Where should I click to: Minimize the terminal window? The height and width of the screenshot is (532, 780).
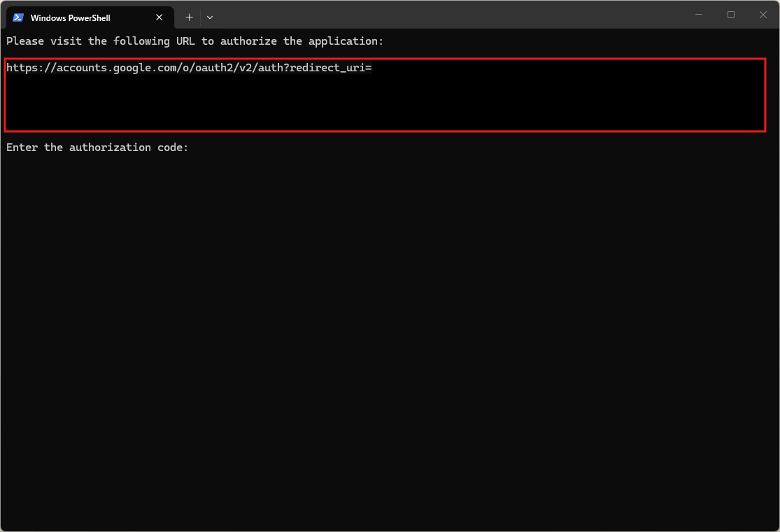coord(699,15)
